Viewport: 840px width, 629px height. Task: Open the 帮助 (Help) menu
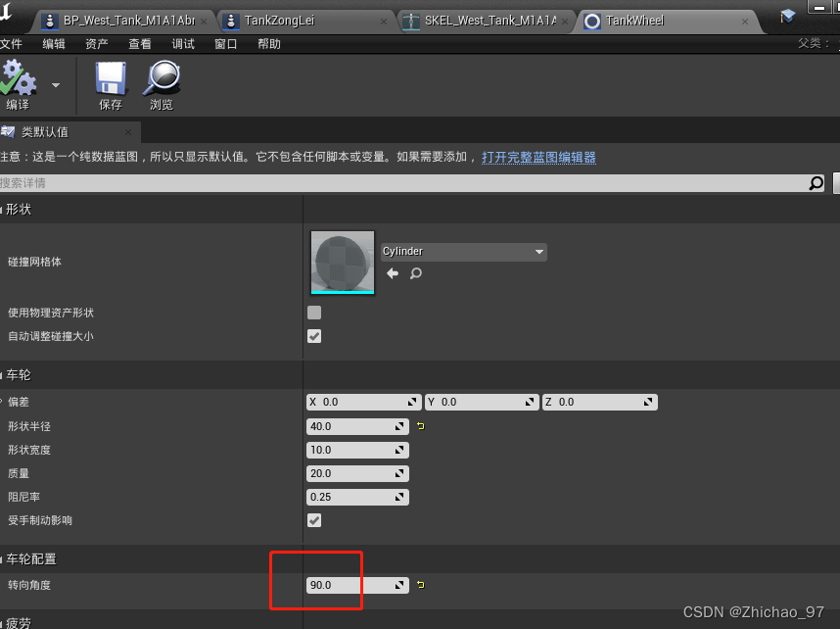tap(269, 44)
